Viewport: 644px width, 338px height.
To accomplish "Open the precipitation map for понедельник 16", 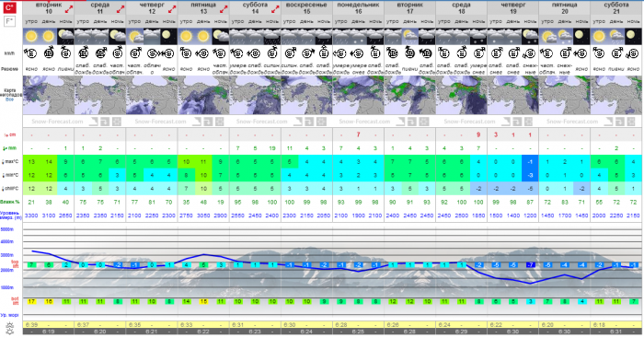I will point(358,95).
